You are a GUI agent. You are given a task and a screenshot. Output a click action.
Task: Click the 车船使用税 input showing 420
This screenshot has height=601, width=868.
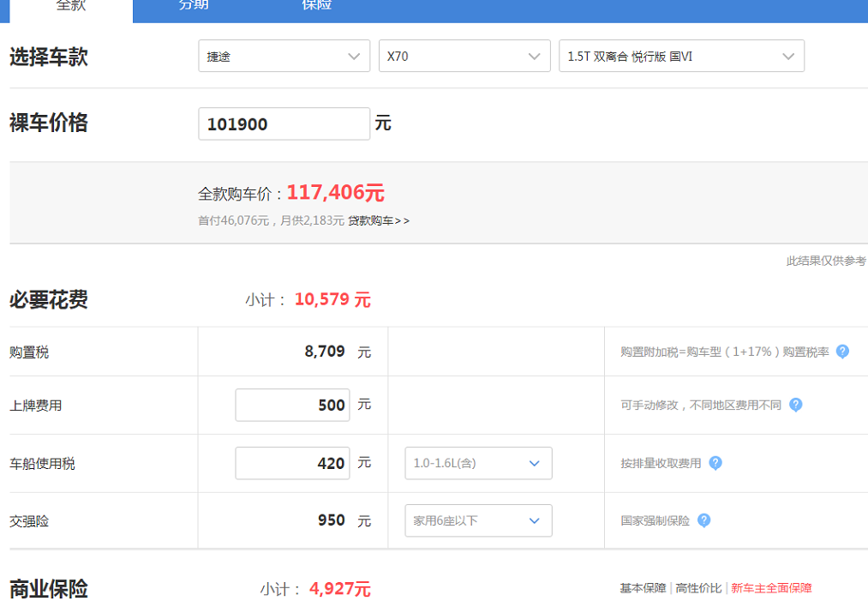(x=292, y=463)
